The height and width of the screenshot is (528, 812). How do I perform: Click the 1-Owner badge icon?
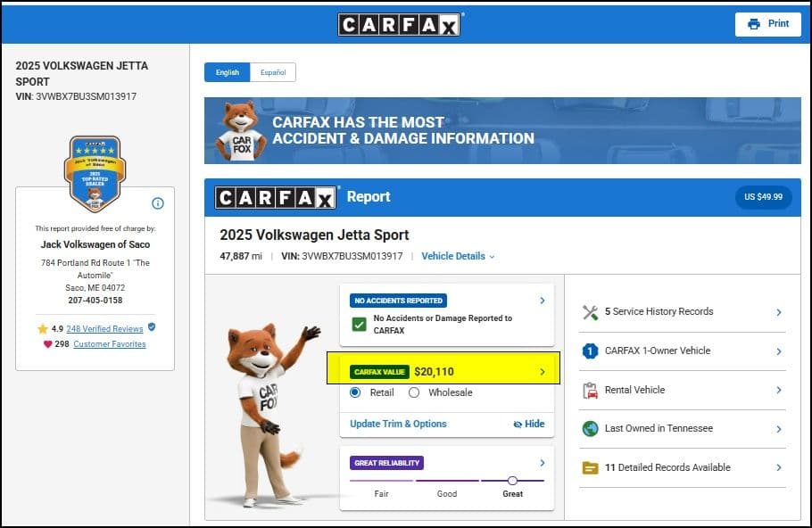pyautogui.click(x=591, y=351)
